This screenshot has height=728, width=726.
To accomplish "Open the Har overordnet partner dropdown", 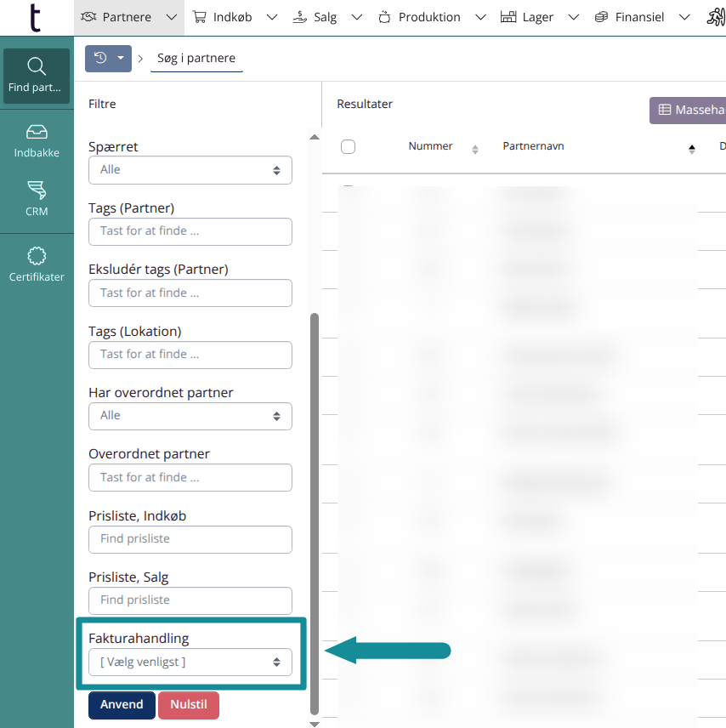I will pyautogui.click(x=190, y=416).
